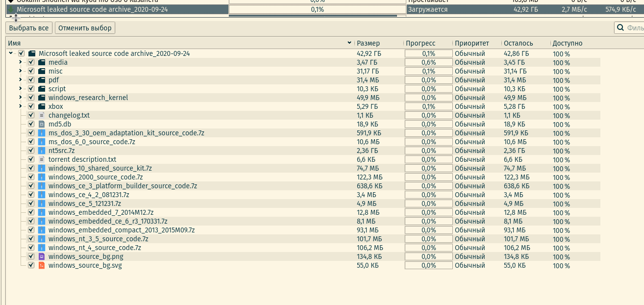
Task: Click the misc folder icon
Action: click(x=42, y=71)
